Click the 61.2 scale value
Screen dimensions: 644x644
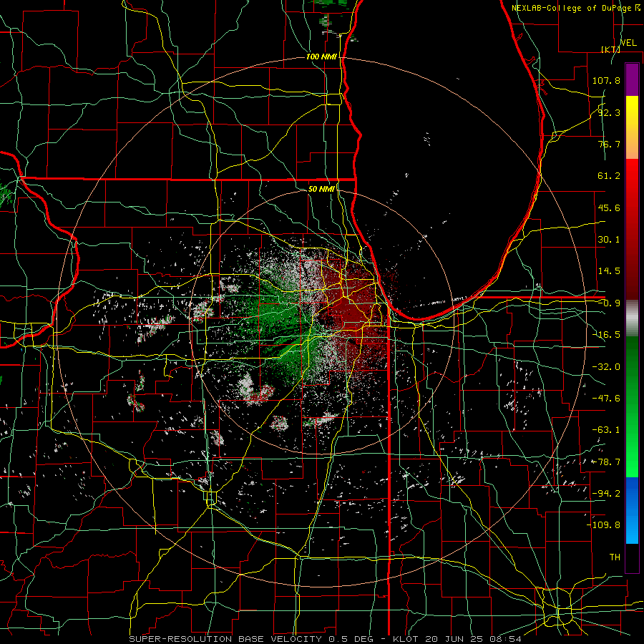coord(609,176)
